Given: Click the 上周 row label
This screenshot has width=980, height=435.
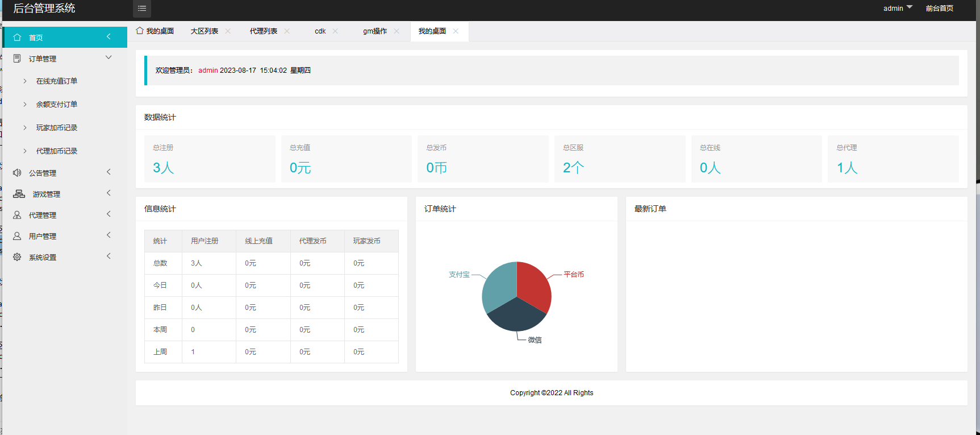Looking at the screenshot, I should [160, 352].
